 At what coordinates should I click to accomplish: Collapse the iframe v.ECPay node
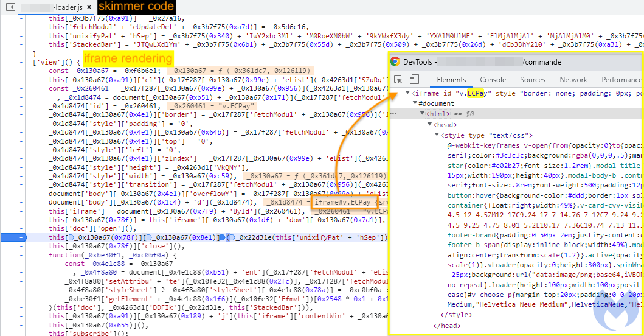pos(407,94)
